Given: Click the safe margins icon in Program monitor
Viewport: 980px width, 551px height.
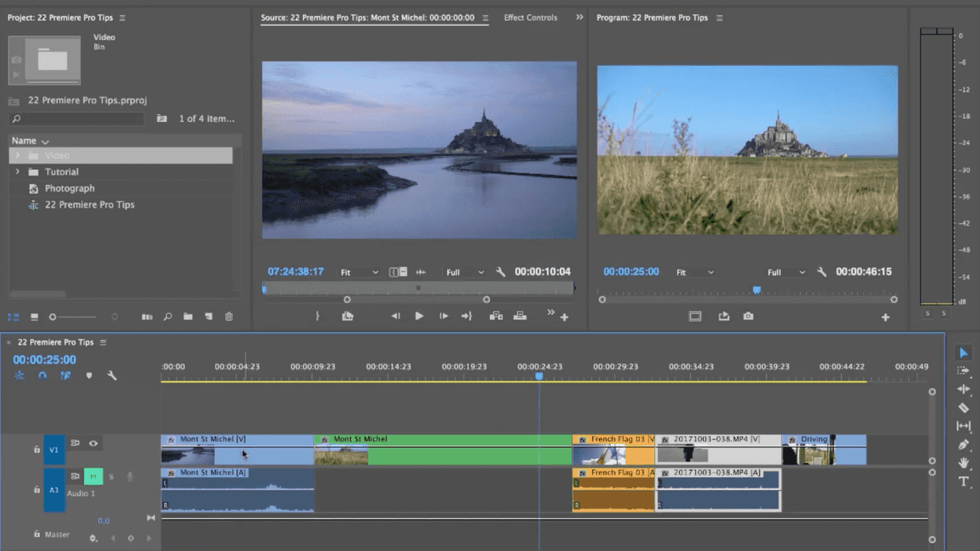Looking at the screenshot, I should point(695,316).
